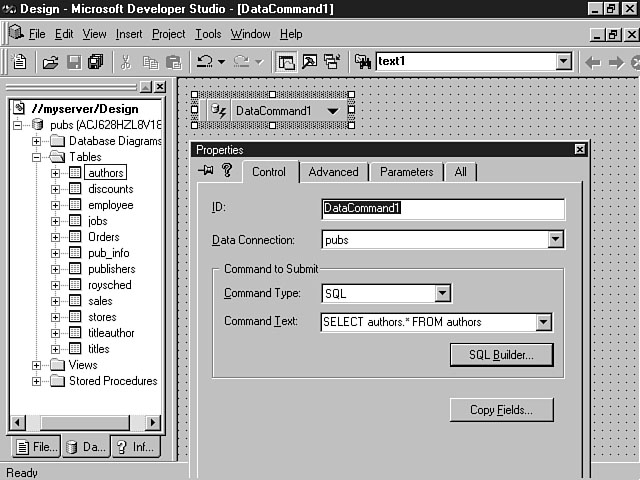Click the ID text field
Image resolution: width=640 pixels, height=480 pixels.
click(442, 209)
